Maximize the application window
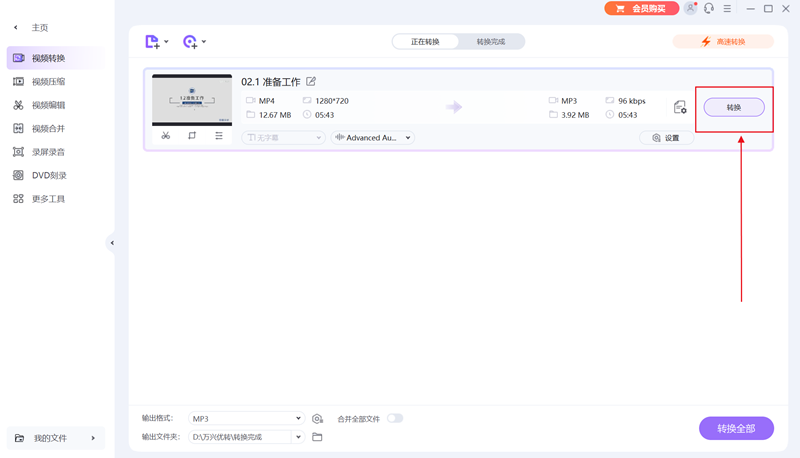 (x=768, y=9)
